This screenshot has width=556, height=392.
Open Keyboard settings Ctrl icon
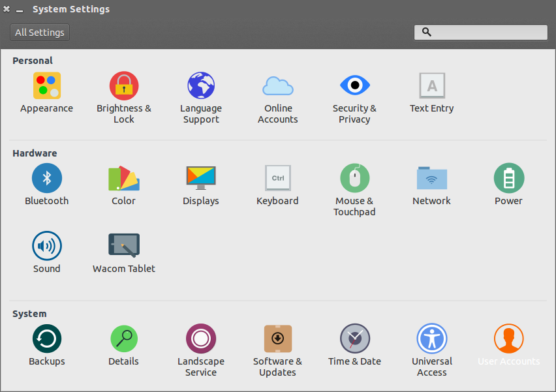click(x=278, y=178)
